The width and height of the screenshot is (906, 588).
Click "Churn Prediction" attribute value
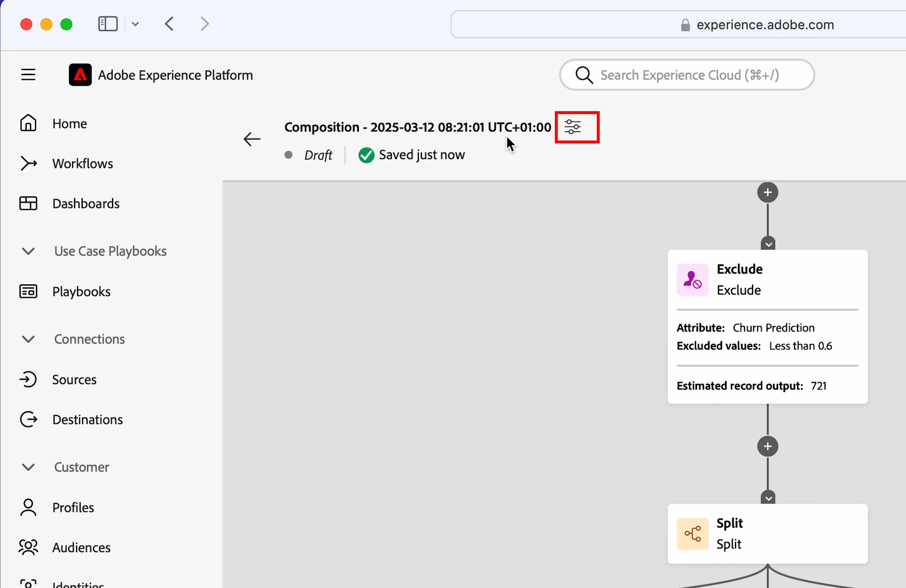(774, 328)
